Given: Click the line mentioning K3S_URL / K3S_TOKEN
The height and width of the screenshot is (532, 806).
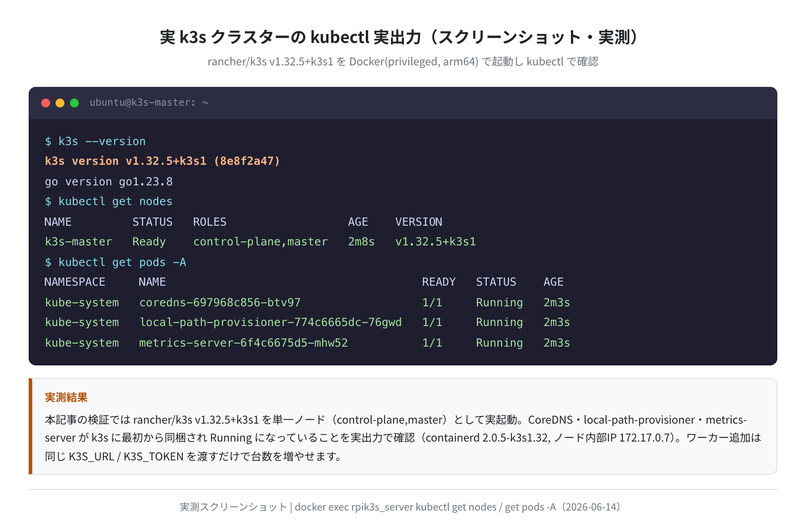Looking at the screenshot, I should click(x=193, y=456).
